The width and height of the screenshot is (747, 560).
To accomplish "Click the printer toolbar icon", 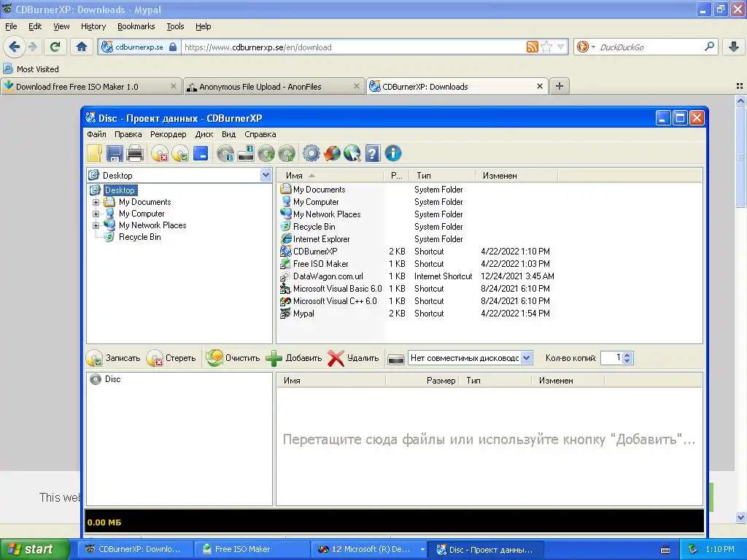I will (135, 153).
